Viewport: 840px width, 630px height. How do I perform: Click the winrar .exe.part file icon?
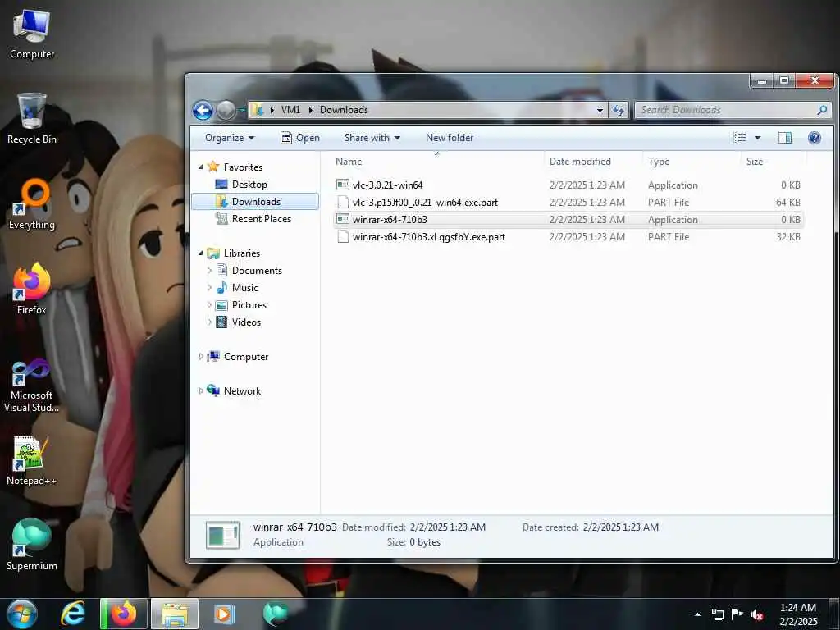point(343,236)
